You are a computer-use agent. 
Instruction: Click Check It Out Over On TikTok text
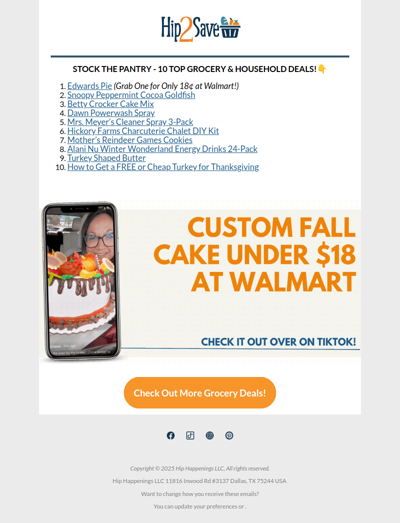click(x=279, y=342)
